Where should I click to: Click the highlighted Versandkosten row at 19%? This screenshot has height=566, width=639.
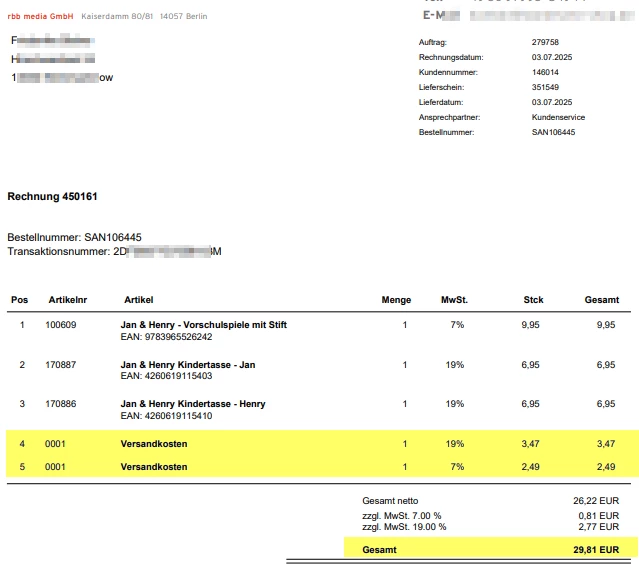coord(322,444)
